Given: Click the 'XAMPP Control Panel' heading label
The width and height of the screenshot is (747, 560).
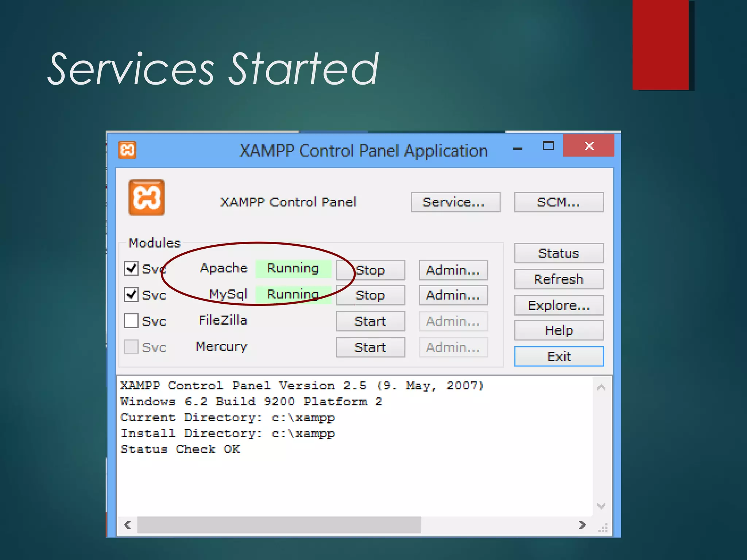Looking at the screenshot, I should pos(288,202).
